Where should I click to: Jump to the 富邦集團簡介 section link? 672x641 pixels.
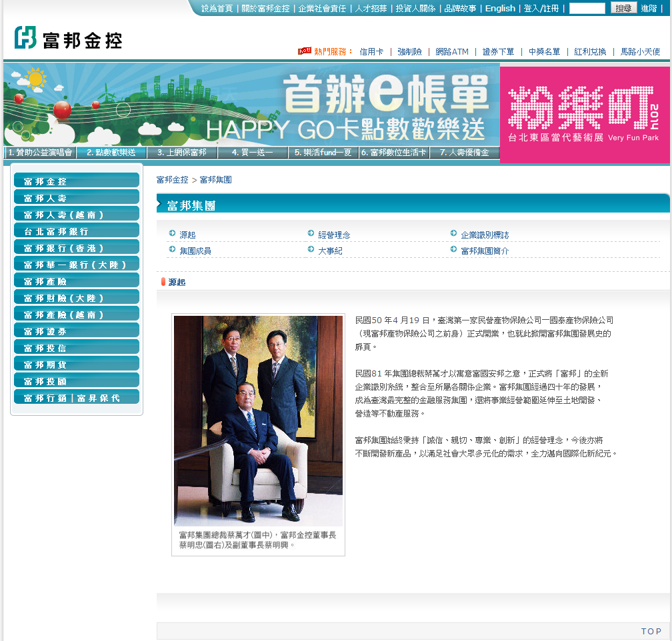pos(485,251)
